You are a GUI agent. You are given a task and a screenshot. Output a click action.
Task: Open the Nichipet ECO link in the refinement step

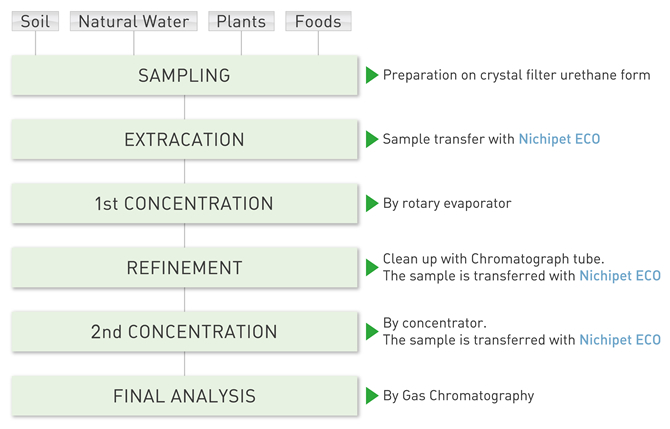pos(620,276)
